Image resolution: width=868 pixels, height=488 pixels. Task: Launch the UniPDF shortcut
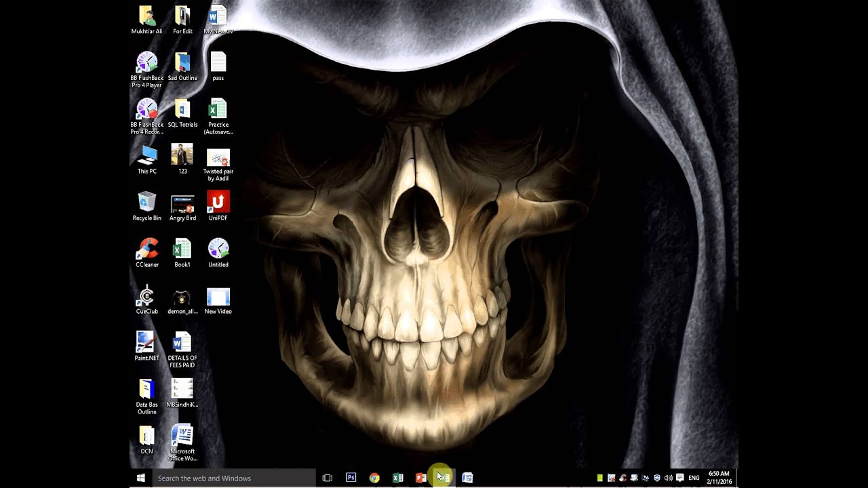point(218,207)
